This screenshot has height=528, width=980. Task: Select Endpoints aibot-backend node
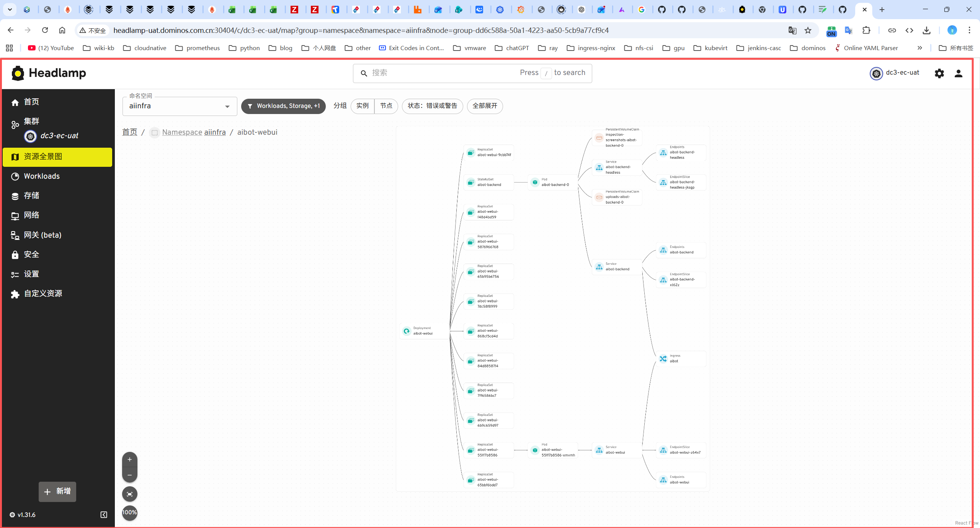pyautogui.click(x=681, y=250)
